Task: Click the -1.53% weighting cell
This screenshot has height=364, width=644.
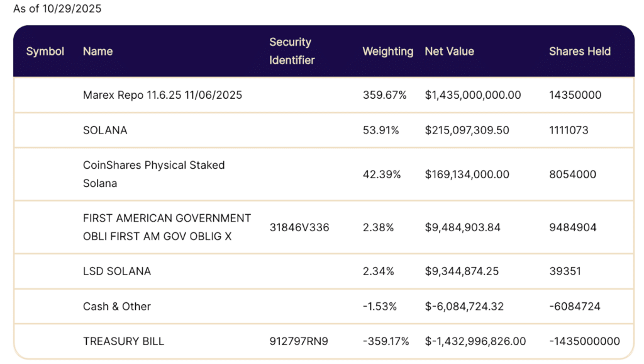Action: (379, 307)
